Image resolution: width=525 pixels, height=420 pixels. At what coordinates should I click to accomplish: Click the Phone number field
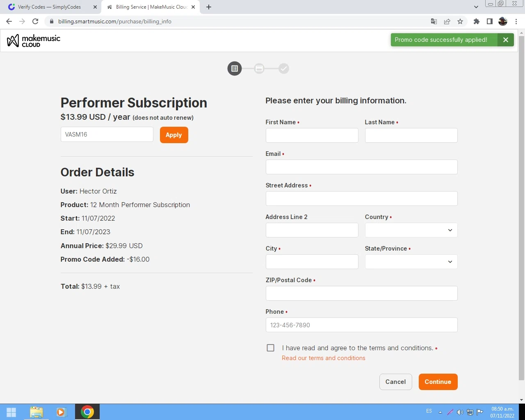pyautogui.click(x=362, y=325)
